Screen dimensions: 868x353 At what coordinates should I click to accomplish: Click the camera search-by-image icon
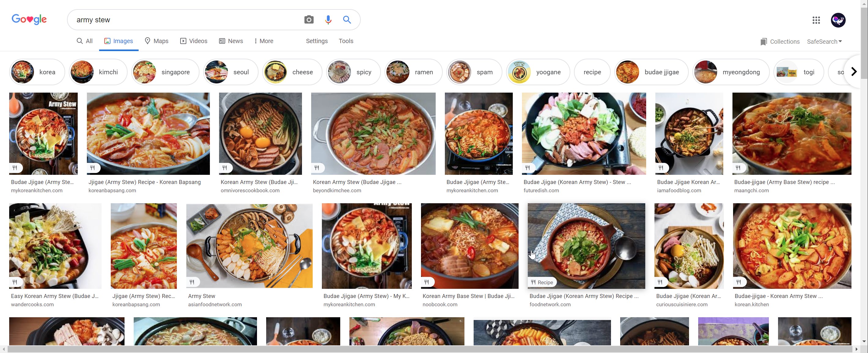click(309, 20)
